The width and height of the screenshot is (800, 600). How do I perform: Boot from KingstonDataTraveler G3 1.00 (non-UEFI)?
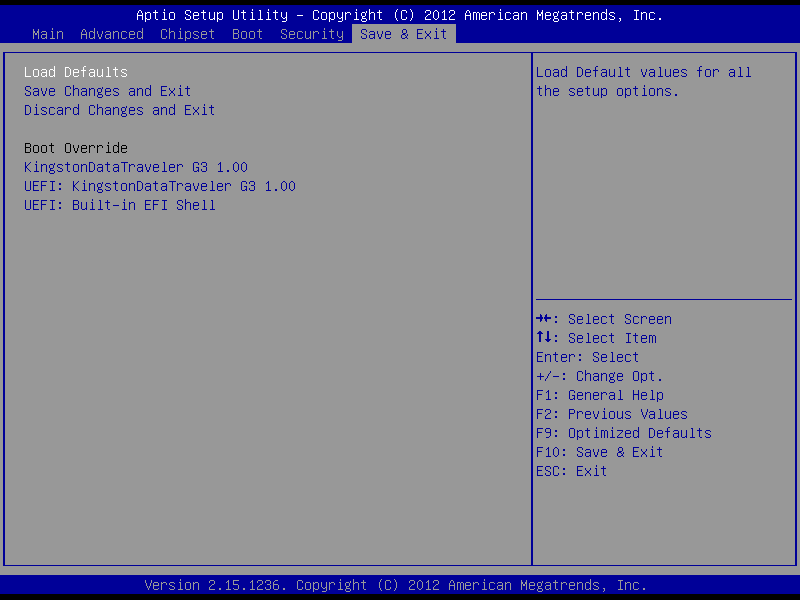[136, 167]
